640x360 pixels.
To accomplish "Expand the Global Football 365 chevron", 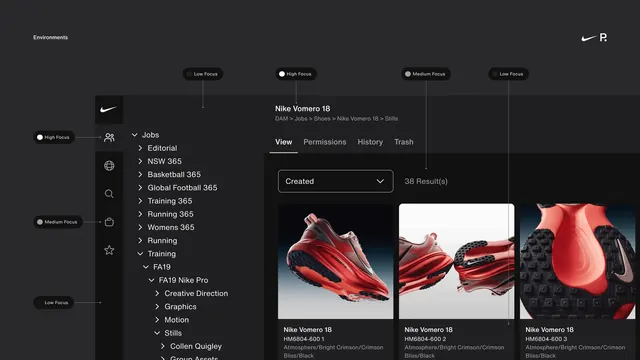I will tap(140, 187).
